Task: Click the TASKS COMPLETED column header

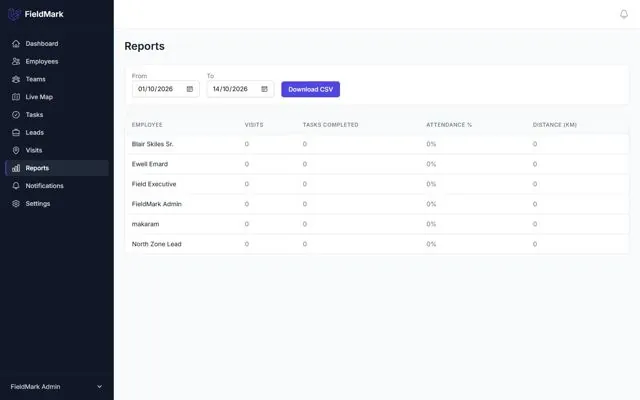Action: [x=331, y=125]
